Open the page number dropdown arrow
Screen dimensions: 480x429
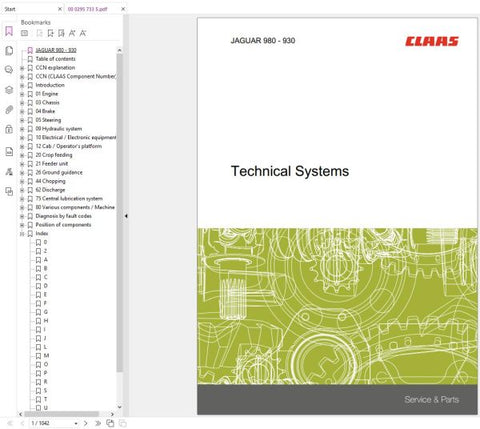76,423
